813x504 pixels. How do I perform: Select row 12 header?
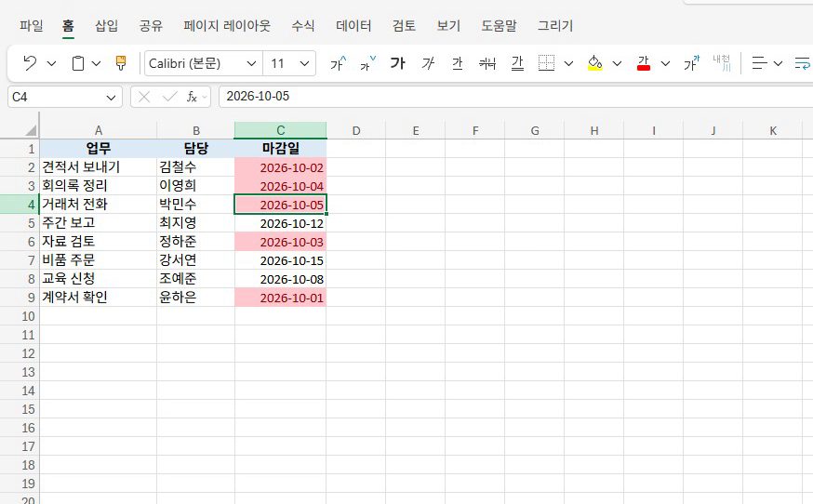20,353
